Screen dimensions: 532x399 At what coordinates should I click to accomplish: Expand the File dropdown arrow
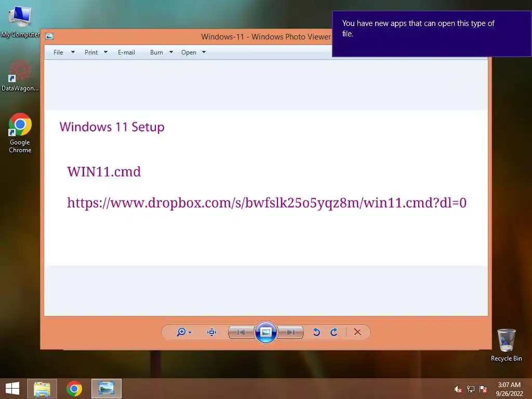73,52
